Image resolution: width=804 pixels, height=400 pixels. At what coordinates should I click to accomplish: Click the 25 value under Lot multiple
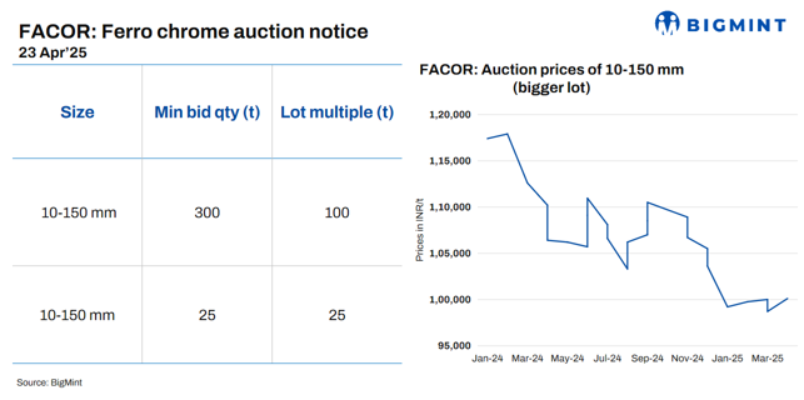(337, 315)
